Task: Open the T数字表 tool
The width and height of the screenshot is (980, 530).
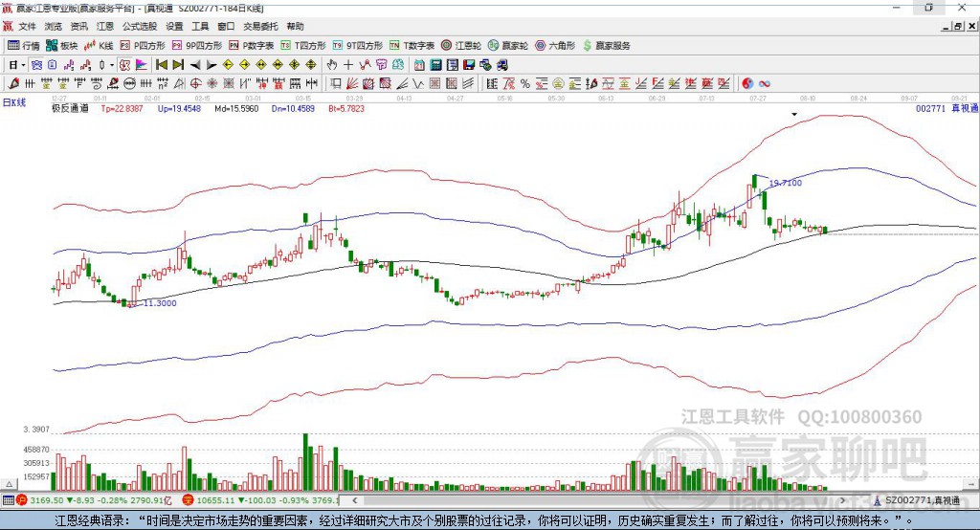Action: coord(412,46)
